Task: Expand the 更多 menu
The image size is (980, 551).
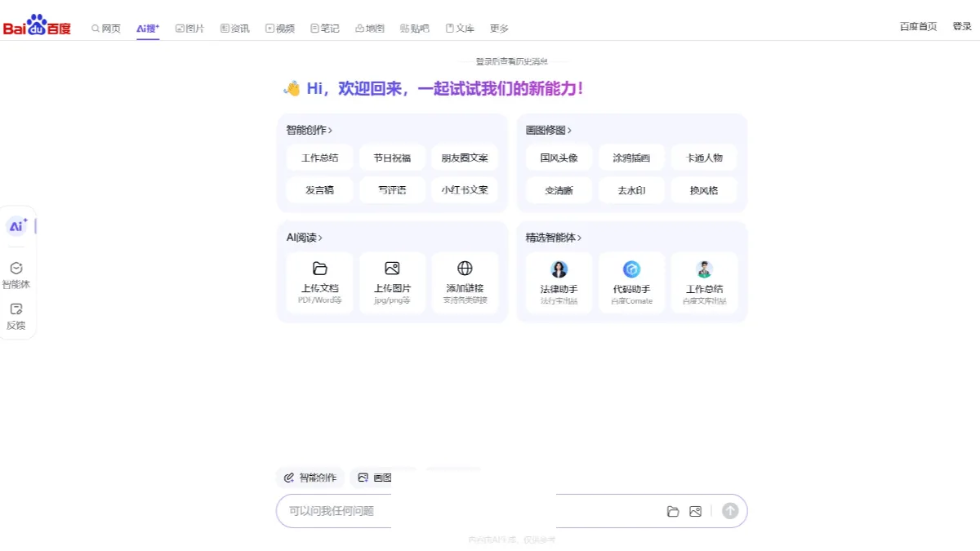Action: (x=499, y=28)
